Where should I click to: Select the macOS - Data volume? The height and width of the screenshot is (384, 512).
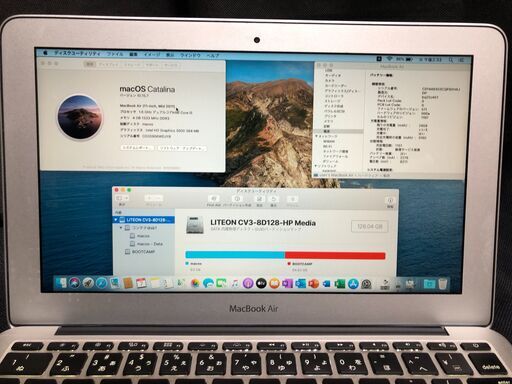coord(149,244)
